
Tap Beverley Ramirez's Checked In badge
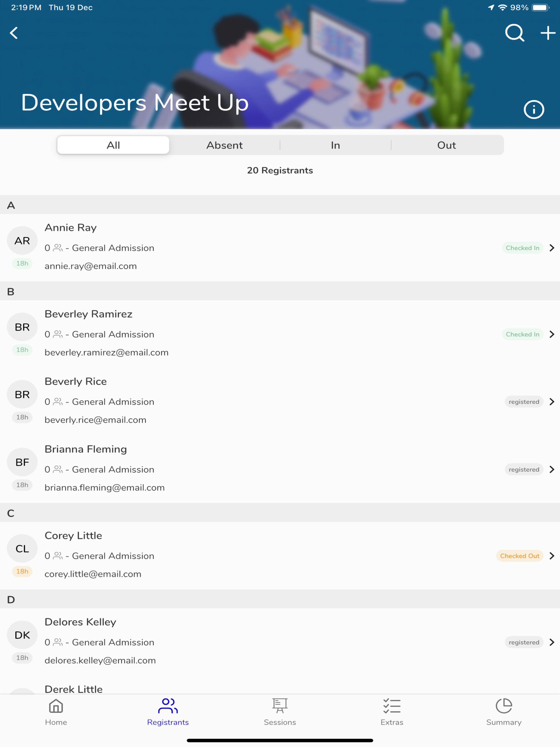pos(523,334)
